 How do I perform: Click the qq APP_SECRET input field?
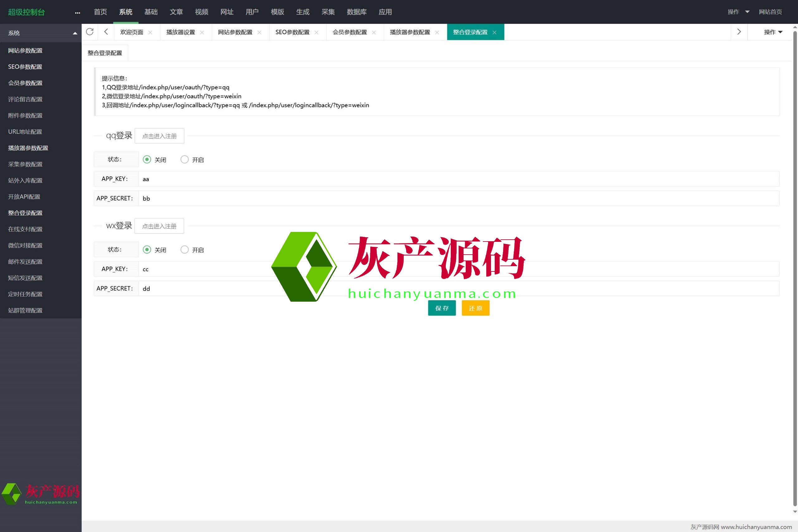point(458,199)
